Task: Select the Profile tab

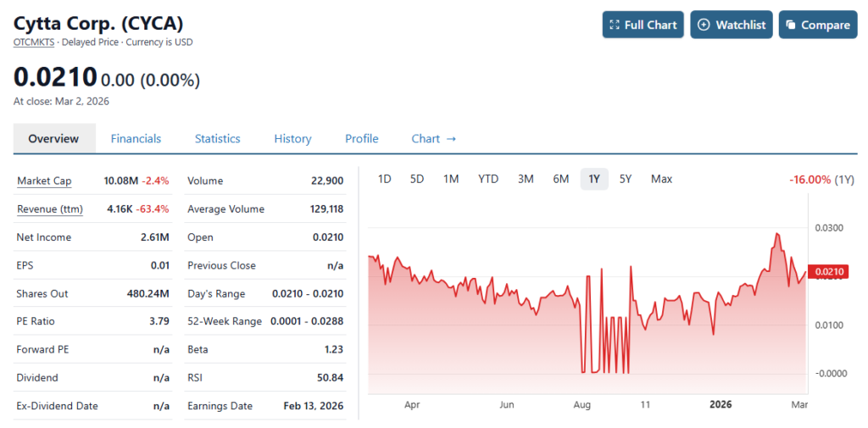Action: [x=361, y=138]
